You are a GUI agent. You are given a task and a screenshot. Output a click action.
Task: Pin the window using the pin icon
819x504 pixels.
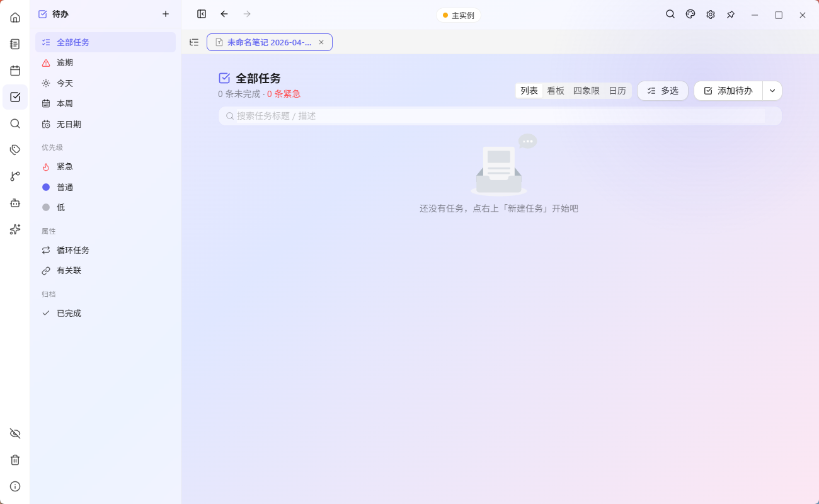731,14
